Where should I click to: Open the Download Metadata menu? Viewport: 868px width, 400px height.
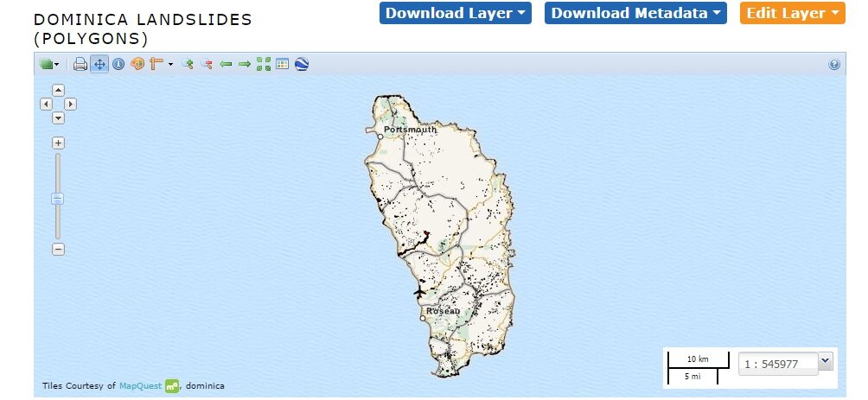coord(635,13)
